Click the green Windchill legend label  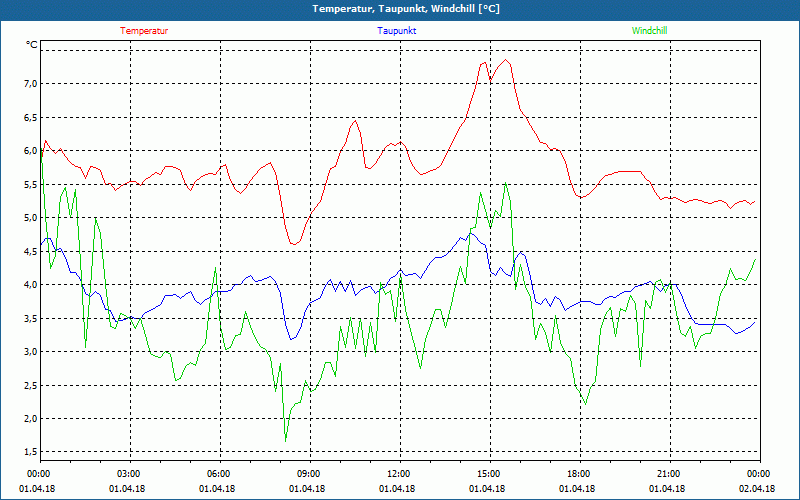coord(649,31)
